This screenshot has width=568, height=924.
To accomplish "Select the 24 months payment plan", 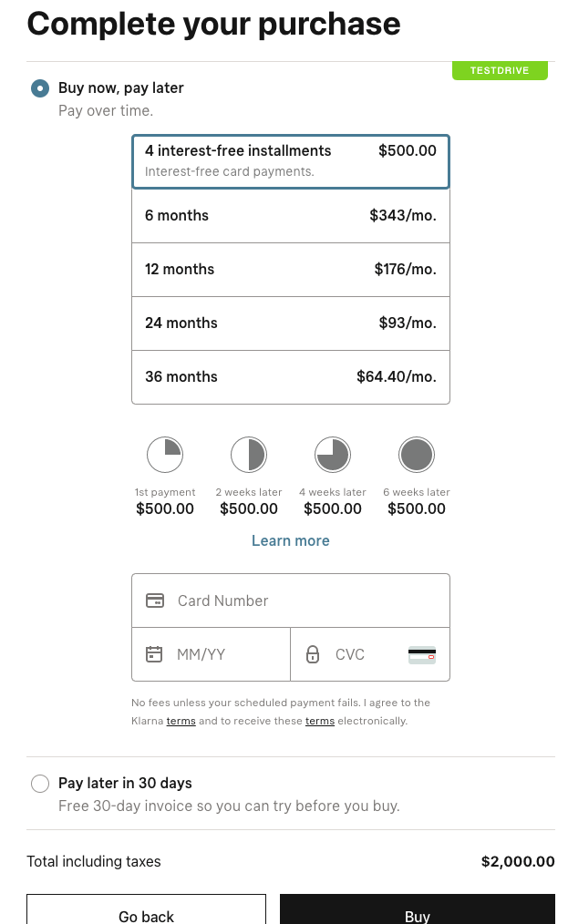I will (290, 323).
